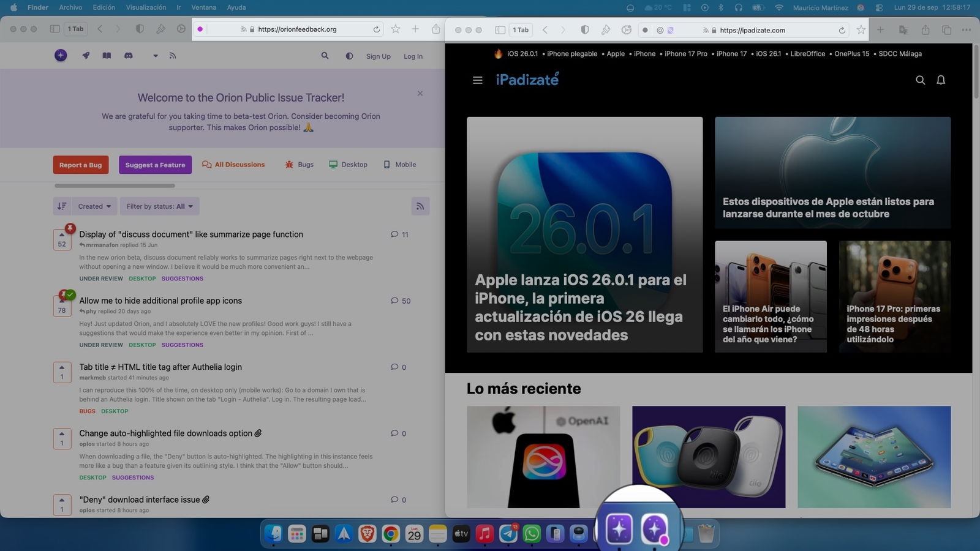Bookmark ipadizate.com with the star icon
980x551 pixels.
pyautogui.click(x=861, y=29)
